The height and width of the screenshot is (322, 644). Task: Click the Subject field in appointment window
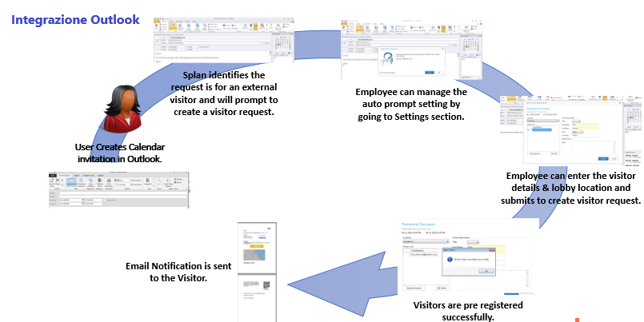[122, 193]
